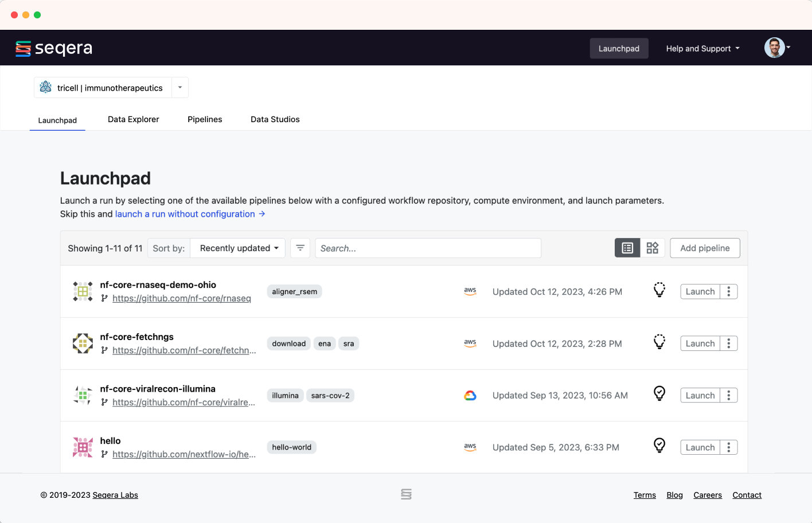Click the nf-core-viralrecon-illumina pipeline icon
Image resolution: width=812 pixels, height=523 pixels.
pyautogui.click(x=83, y=396)
